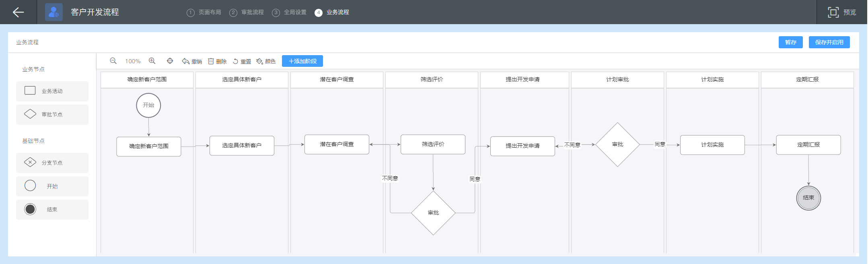Select the 分支节点 node in the palette
868x264 pixels.
coord(52,163)
